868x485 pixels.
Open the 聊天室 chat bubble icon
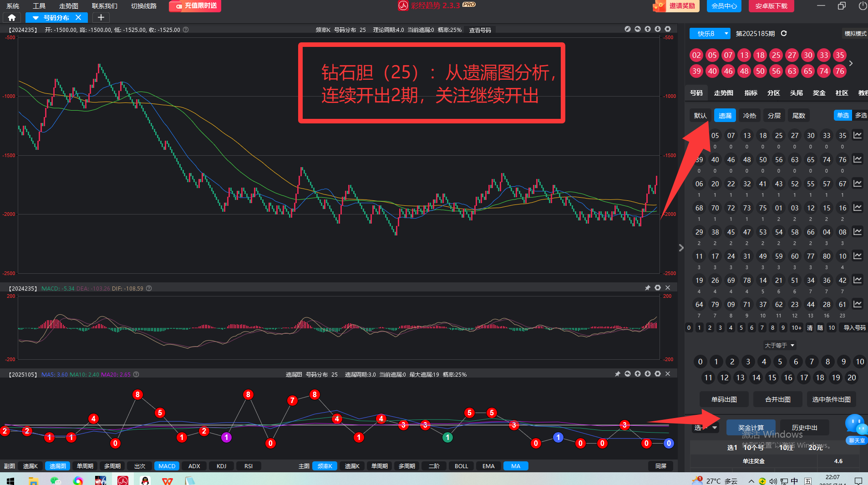(856, 429)
